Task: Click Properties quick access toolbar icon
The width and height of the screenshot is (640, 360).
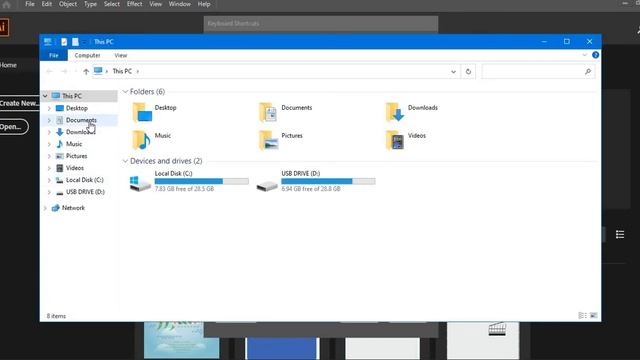Action: click(64, 42)
